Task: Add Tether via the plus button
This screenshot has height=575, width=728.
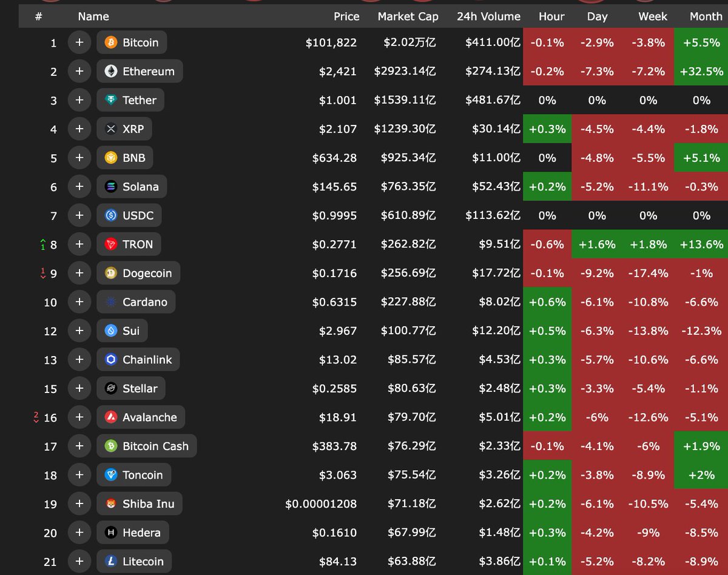Action: (79, 100)
